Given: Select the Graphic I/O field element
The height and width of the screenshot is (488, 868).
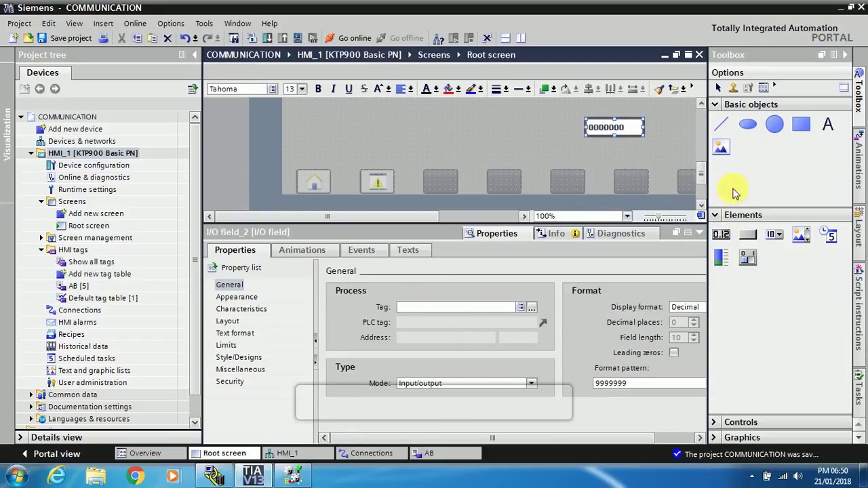Looking at the screenshot, I should (801, 235).
